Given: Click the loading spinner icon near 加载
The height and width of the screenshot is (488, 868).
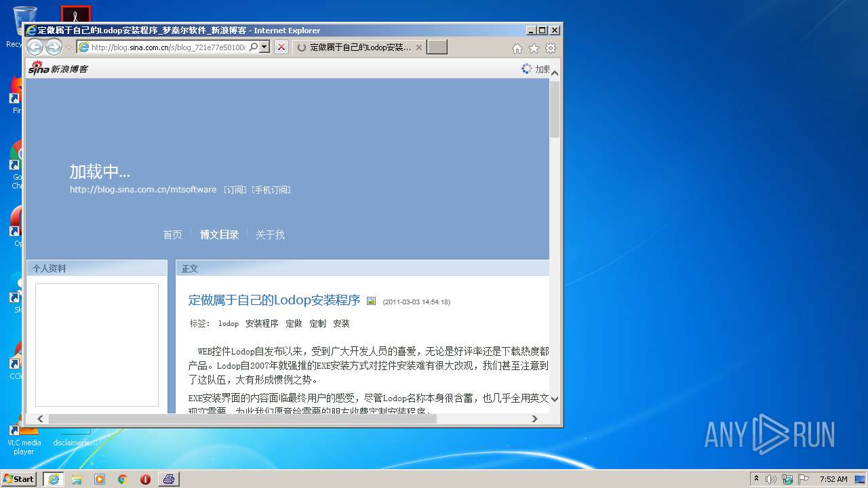Looking at the screenshot, I should click(527, 68).
